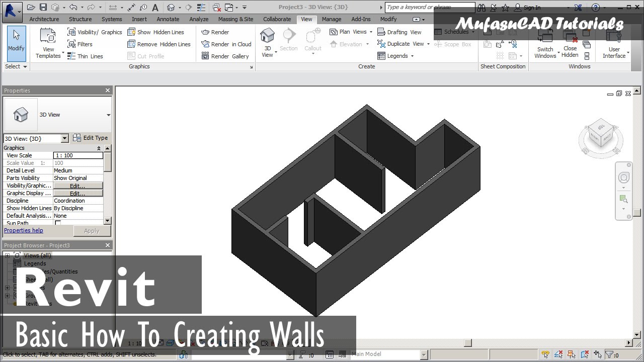
Task: Toggle select pinned elements in status bar
Action: click(572, 354)
